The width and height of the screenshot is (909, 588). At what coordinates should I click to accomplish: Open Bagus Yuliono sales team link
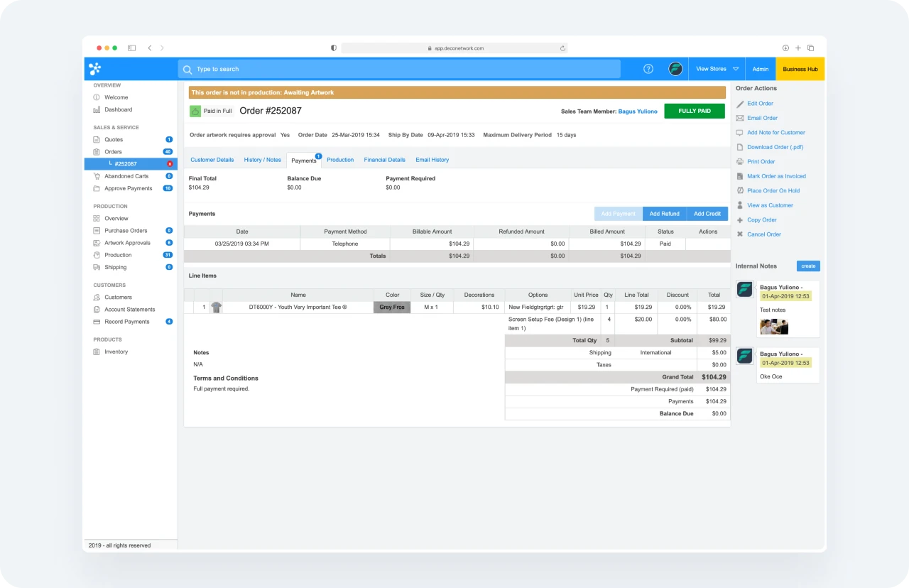[638, 111]
